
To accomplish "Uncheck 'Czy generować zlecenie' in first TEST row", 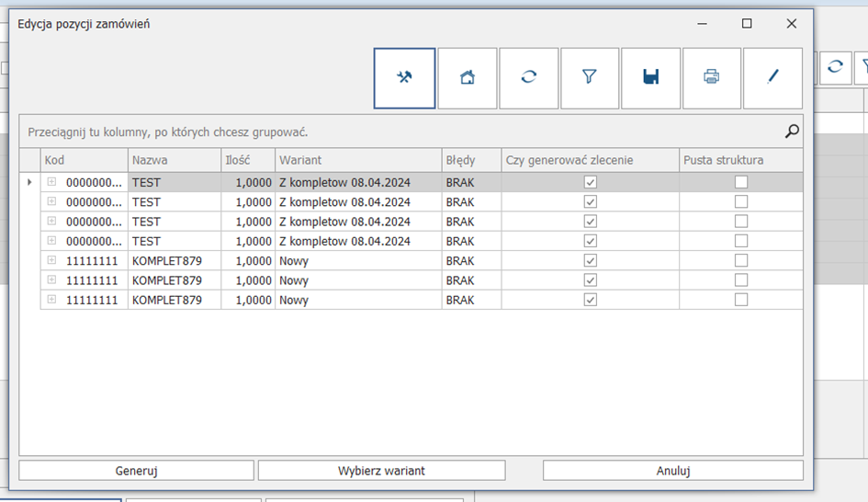I will (591, 182).
